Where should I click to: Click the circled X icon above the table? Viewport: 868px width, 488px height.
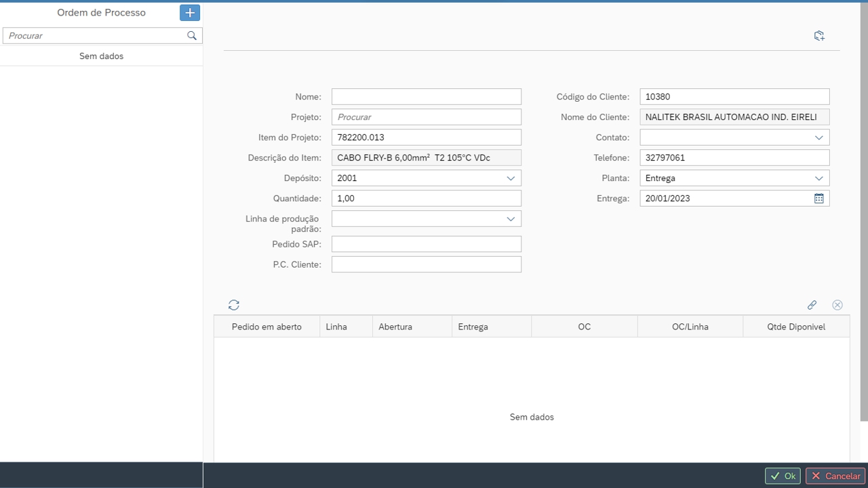point(837,305)
